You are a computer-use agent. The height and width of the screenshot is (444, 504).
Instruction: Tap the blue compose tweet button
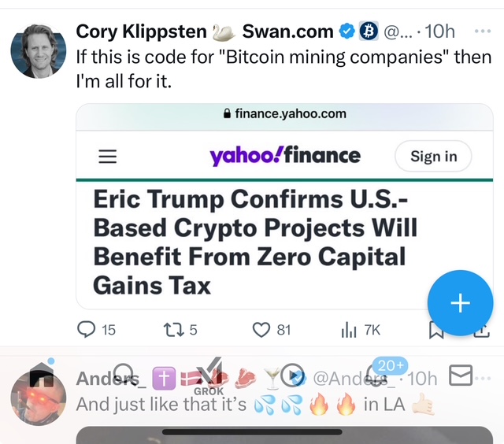click(460, 303)
